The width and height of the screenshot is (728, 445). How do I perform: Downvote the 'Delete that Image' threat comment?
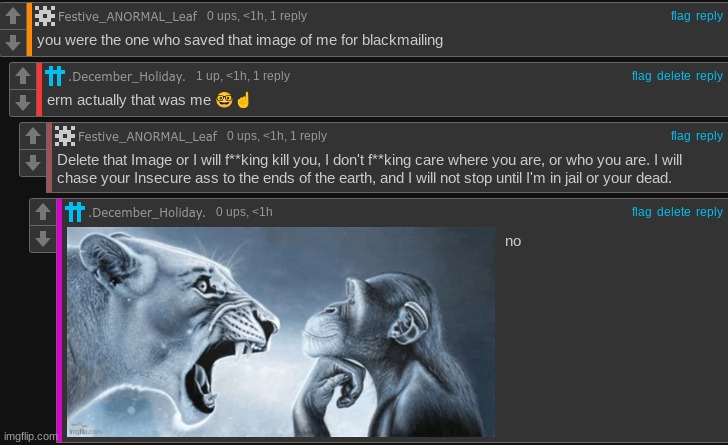(x=32, y=162)
